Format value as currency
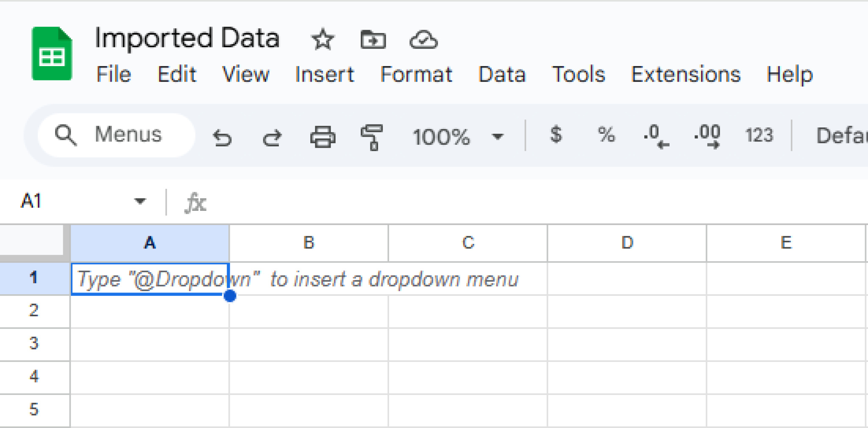 [556, 136]
